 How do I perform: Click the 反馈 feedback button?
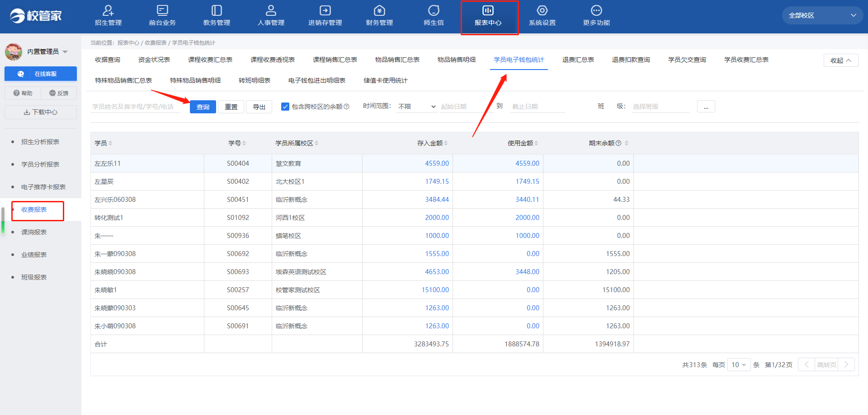(x=59, y=93)
